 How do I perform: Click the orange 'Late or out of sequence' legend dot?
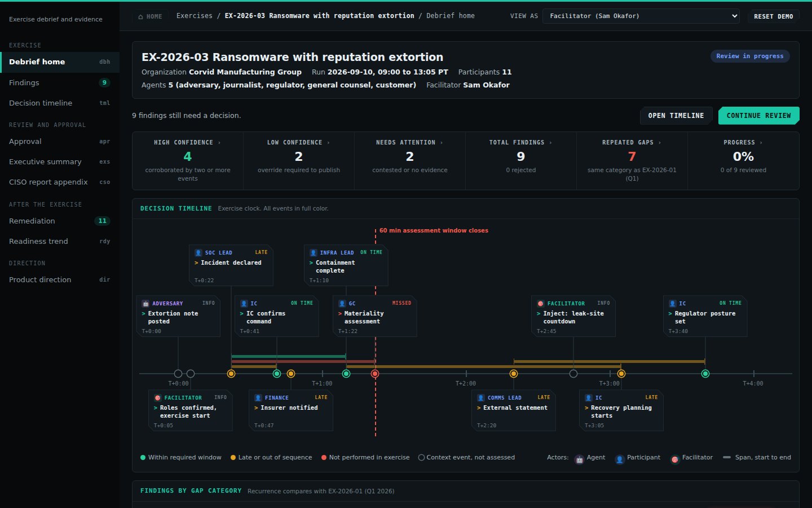233,458
